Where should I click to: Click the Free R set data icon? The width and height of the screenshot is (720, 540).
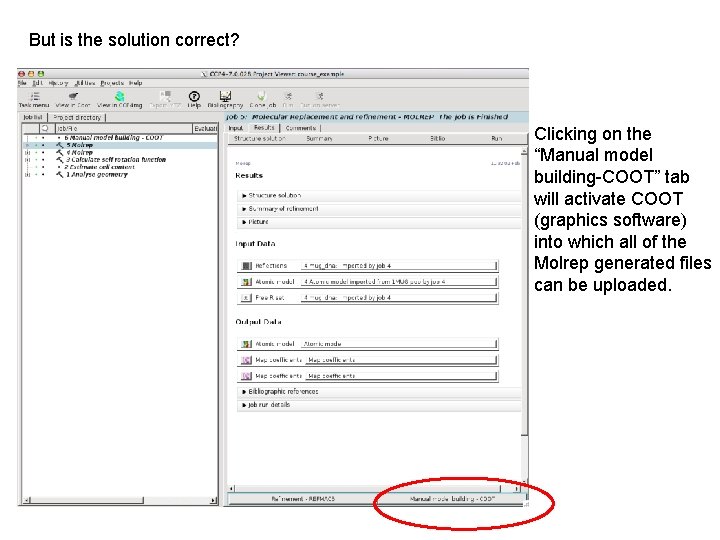[x=247, y=298]
